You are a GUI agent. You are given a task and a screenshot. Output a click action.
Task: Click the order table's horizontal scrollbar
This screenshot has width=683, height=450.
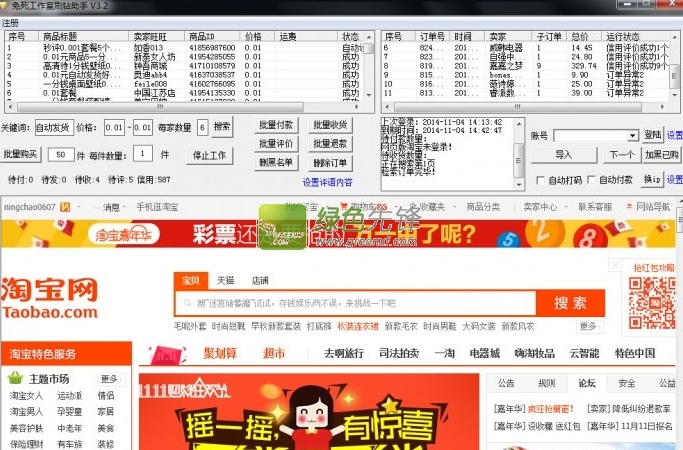click(517, 106)
